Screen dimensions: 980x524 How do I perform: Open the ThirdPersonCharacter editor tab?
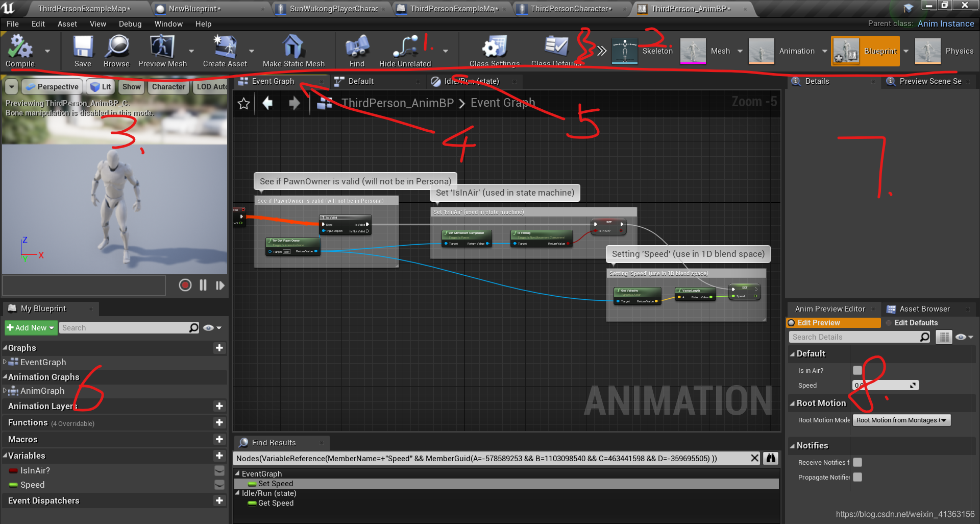pyautogui.click(x=571, y=9)
